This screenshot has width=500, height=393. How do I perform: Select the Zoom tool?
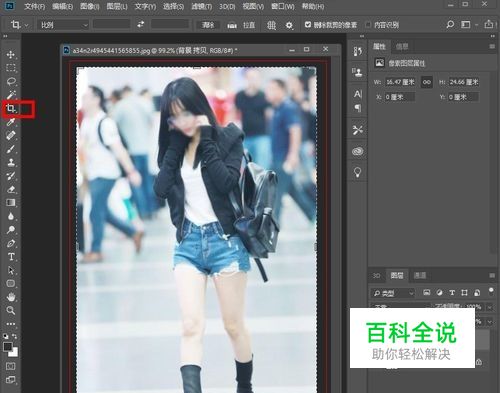point(11,310)
